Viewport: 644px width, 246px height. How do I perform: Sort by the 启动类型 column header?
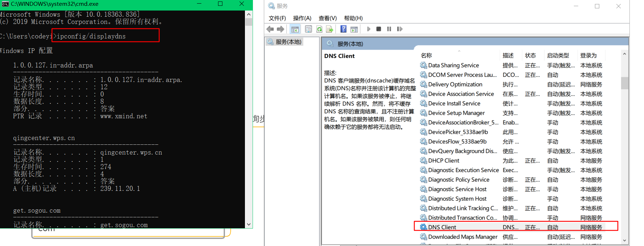point(561,55)
